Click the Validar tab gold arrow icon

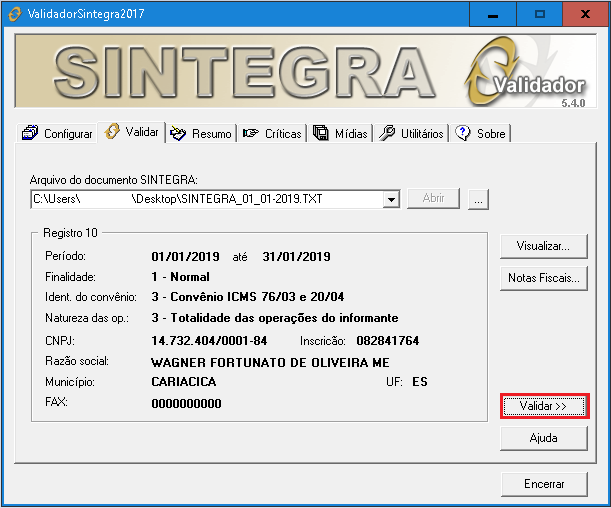(x=112, y=131)
